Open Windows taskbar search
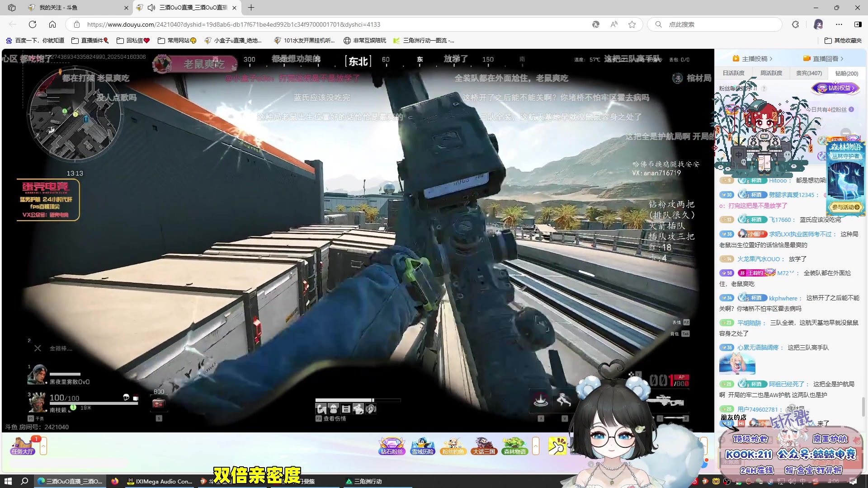868x488 pixels. click(25, 481)
